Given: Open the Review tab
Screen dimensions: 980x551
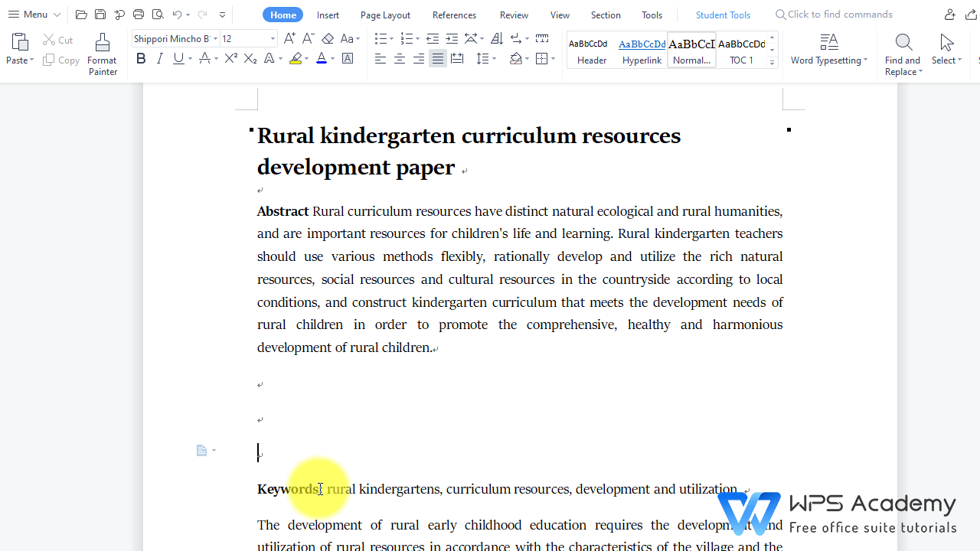Looking at the screenshot, I should 514,15.
